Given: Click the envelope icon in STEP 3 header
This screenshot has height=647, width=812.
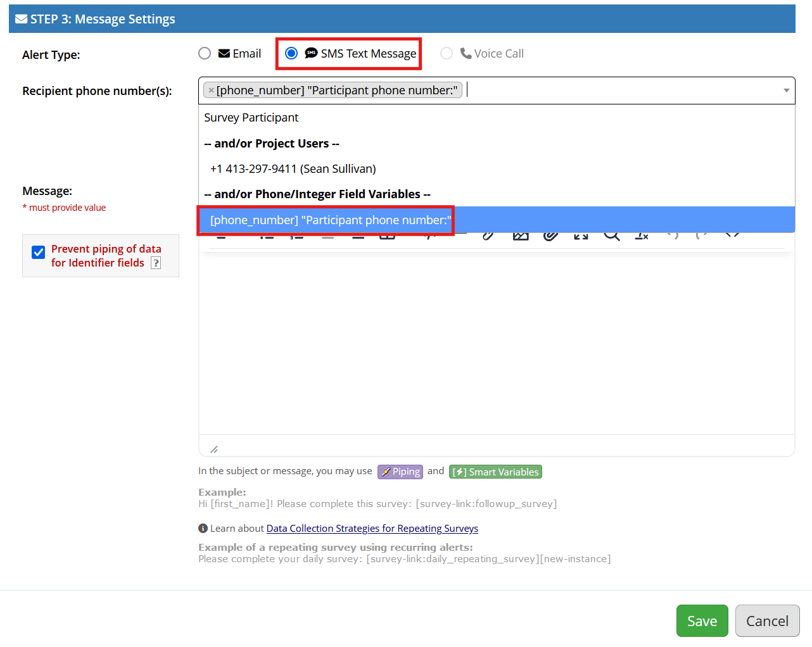Looking at the screenshot, I should click(x=22, y=20).
